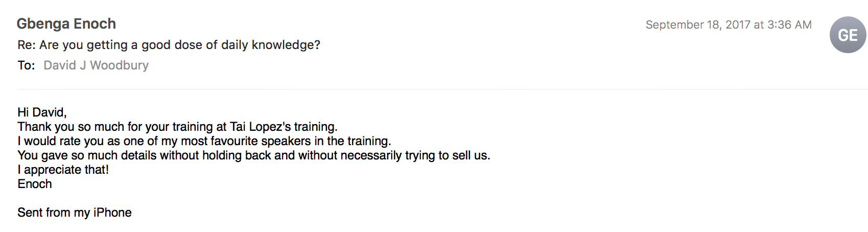868x232 pixels.
Task: Click the "To:" field label
Action: click(26, 65)
